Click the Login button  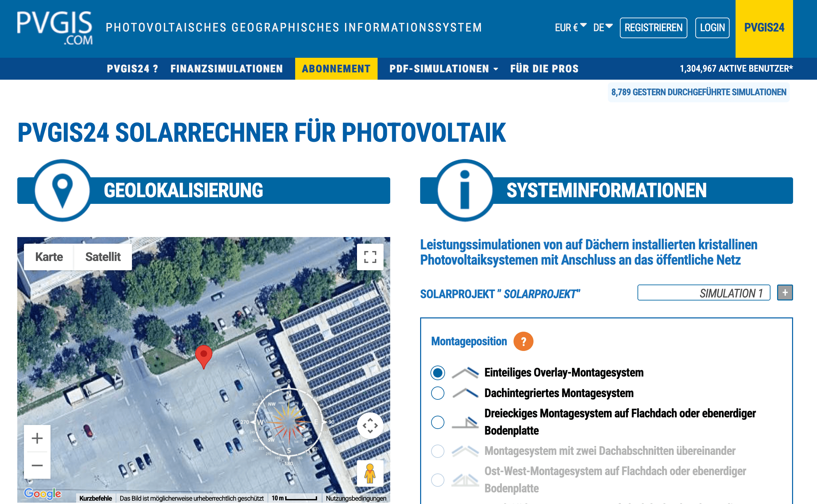[712, 28]
